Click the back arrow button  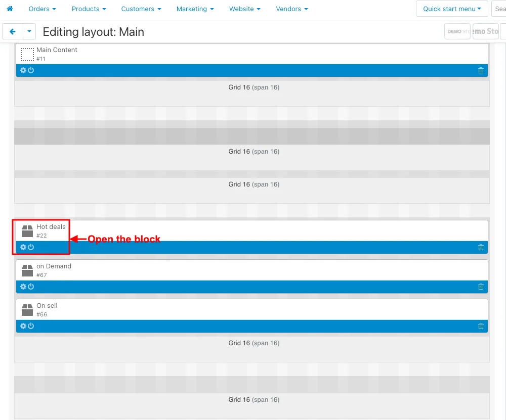point(13,32)
